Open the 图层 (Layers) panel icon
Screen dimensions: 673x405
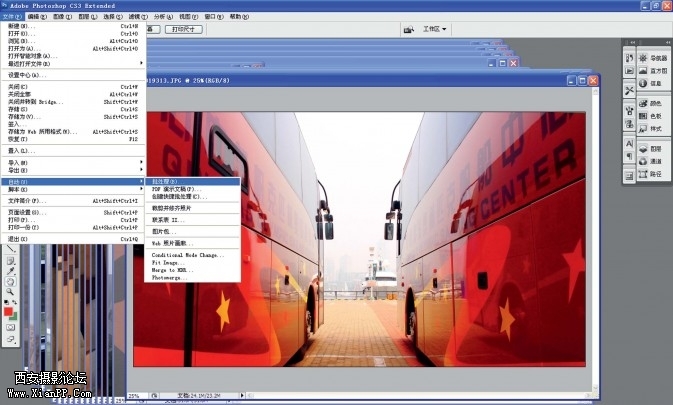[651, 148]
